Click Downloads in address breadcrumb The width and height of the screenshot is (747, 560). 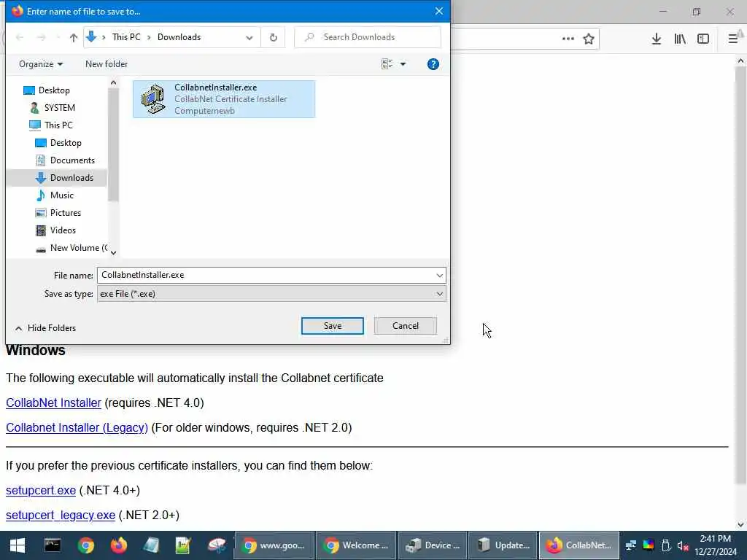click(x=179, y=37)
